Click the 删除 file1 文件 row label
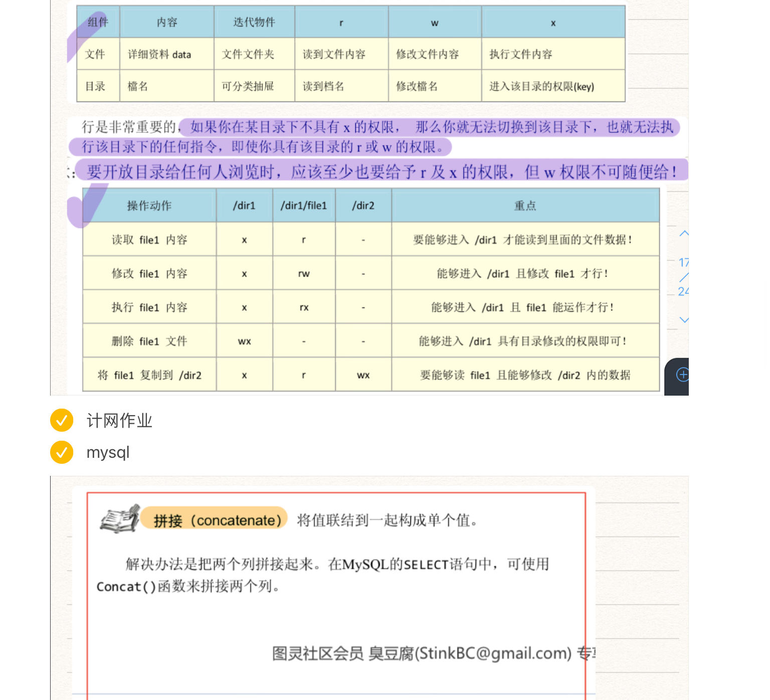The width and height of the screenshot is (770, 700). click(149, 341)
